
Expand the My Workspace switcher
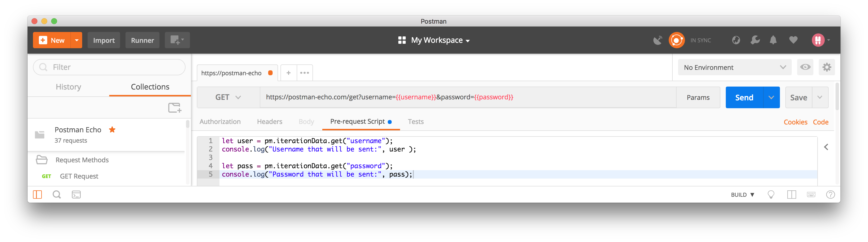(434, 40)
